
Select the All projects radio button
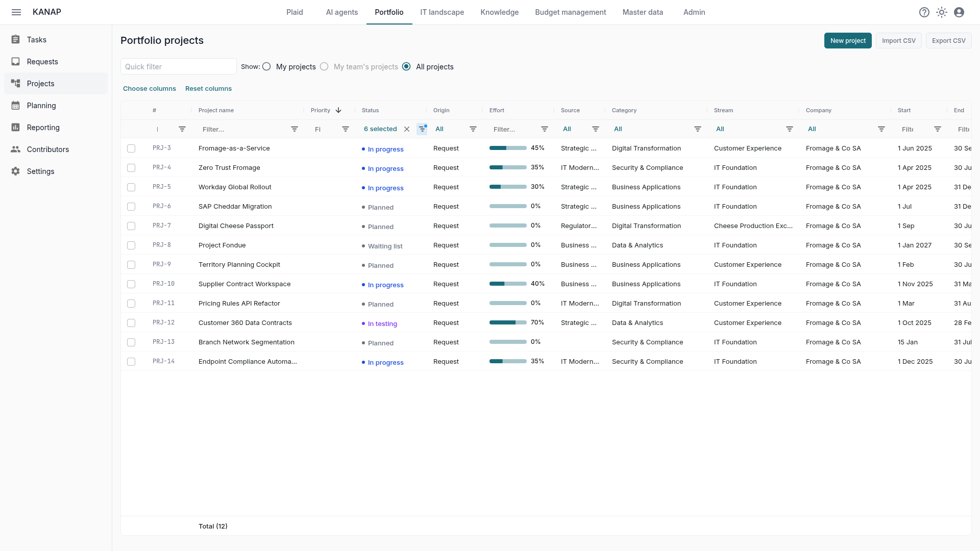point(406,66)
